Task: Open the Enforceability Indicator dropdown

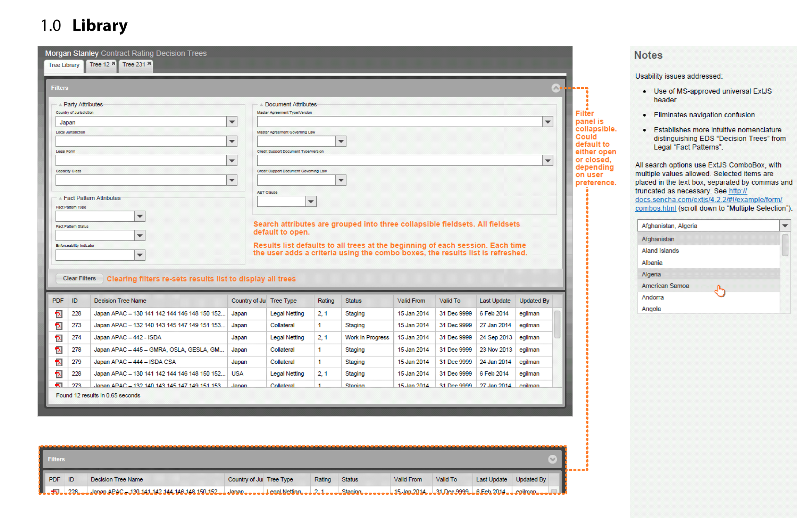Action: point(139,255)
